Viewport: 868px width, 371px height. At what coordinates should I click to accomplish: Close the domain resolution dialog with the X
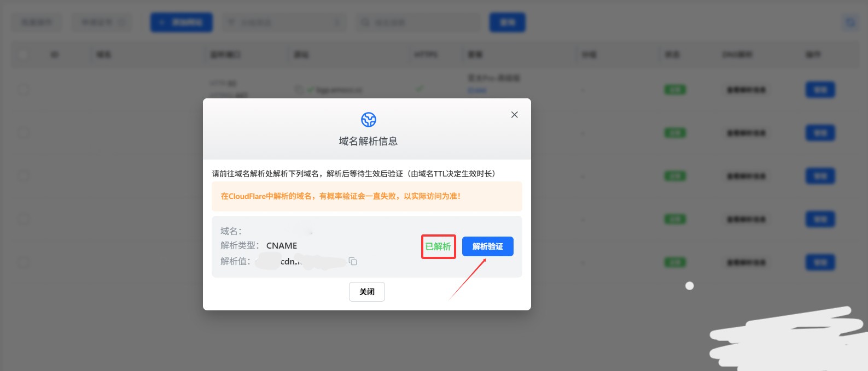[x=514, y=115]
